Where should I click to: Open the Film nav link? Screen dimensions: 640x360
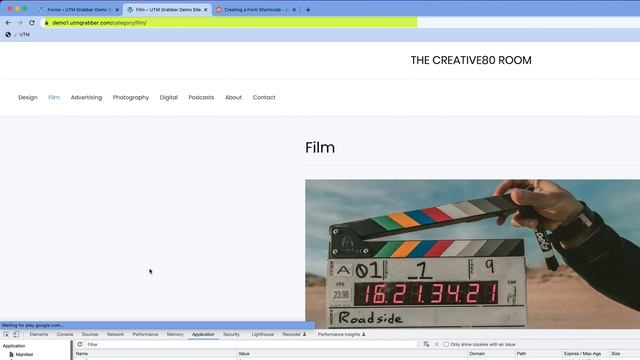(x=54, y=98)
